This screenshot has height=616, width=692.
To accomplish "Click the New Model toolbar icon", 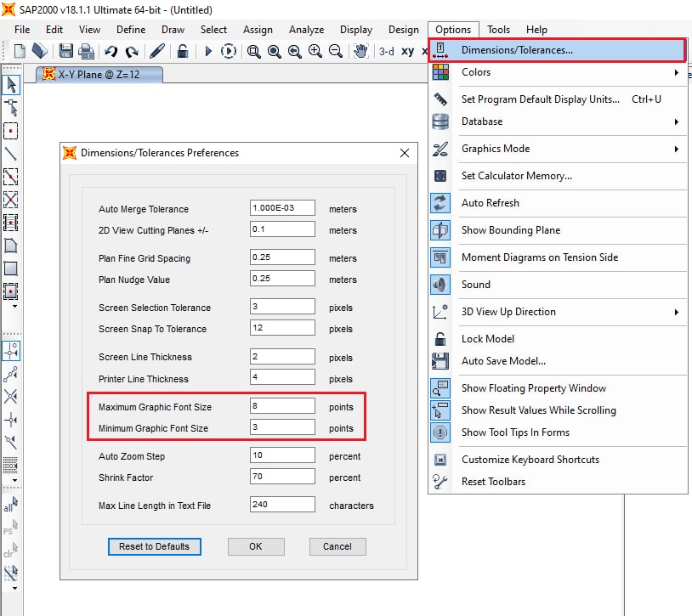I will click(20, 51).
